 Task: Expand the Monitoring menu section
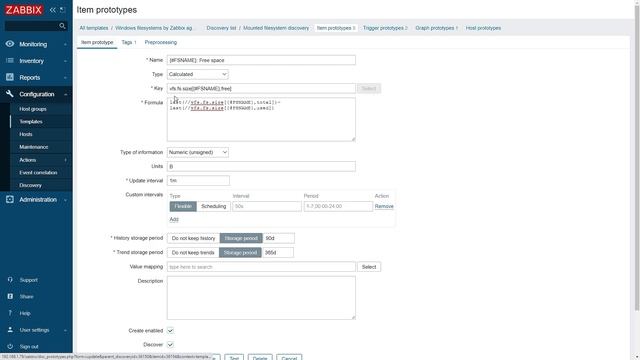65,44
